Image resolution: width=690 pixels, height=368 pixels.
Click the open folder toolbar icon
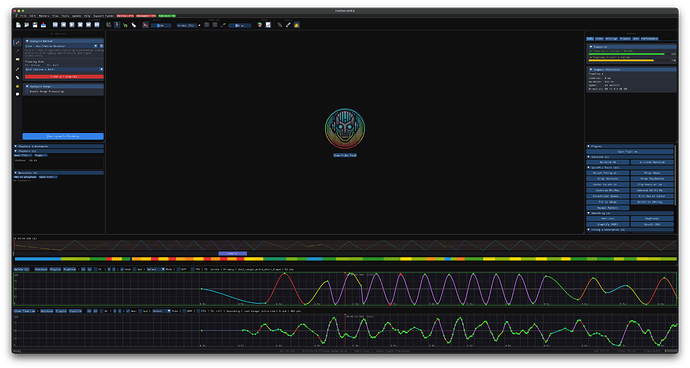pyautogui.click(x=27, y=25)
